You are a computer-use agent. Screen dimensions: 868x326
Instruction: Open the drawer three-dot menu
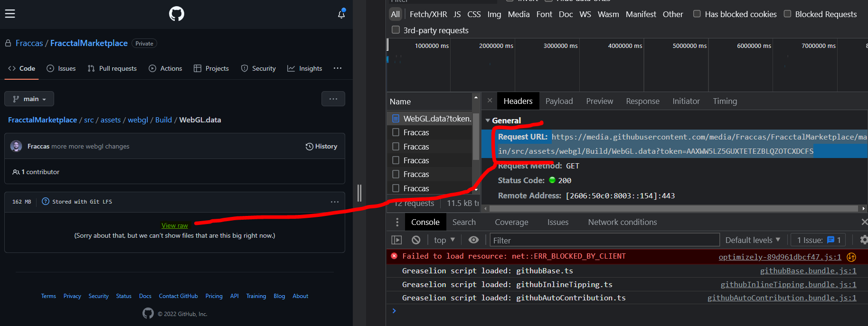[397, 222]
